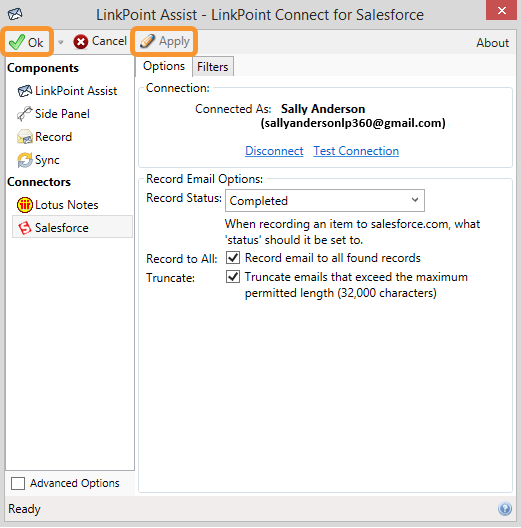Select the LinkPoint Assist envelope icon in Components
Screen dimensions: 521x528
coord(25,91)
